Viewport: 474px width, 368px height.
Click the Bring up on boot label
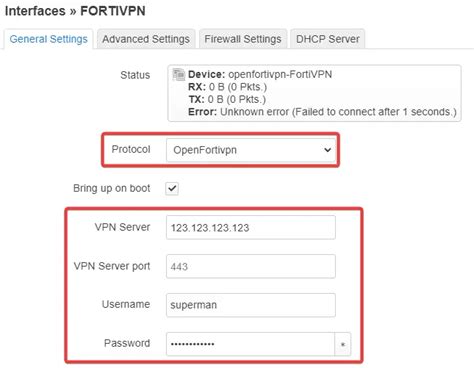pyautogui.click(x=112, y=188)
